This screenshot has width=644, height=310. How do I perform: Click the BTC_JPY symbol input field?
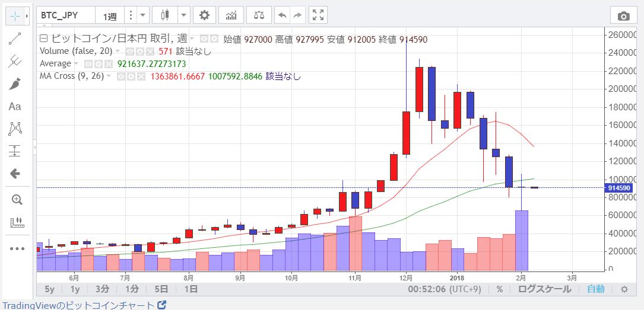click(x=65, y=15)
